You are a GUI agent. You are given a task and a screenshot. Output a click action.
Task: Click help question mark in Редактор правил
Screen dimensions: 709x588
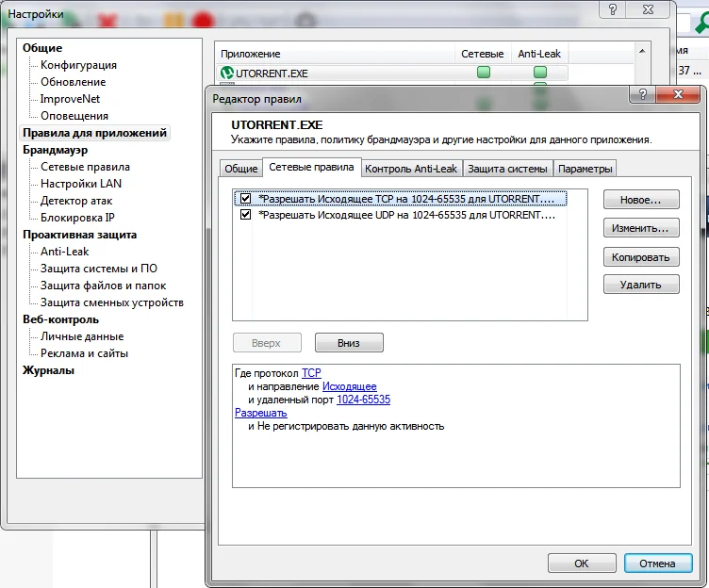tap(643, 94)
